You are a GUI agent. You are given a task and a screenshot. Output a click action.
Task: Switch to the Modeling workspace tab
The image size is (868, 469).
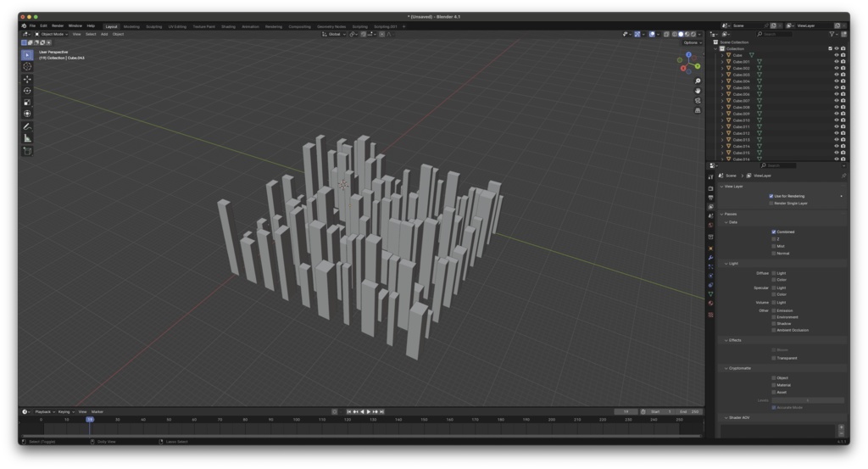pyautogui.click(x=131, y=26)
